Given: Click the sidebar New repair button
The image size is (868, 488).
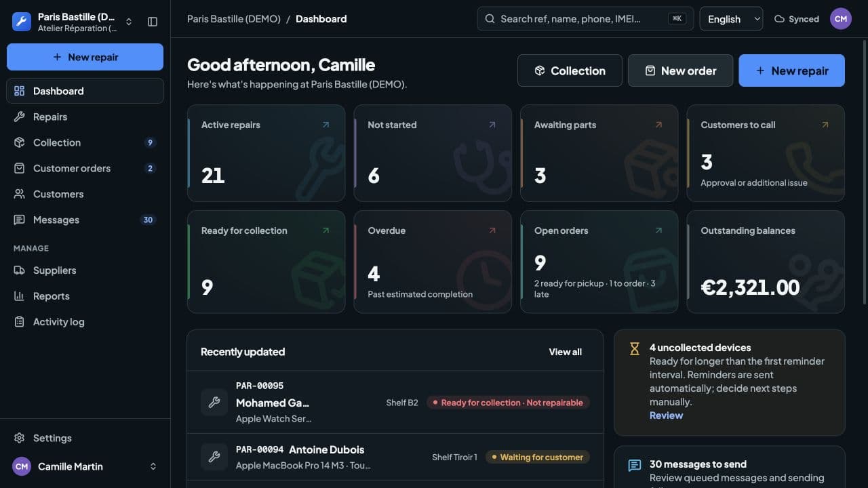Looking at the screenshot, I should (85, 57).
